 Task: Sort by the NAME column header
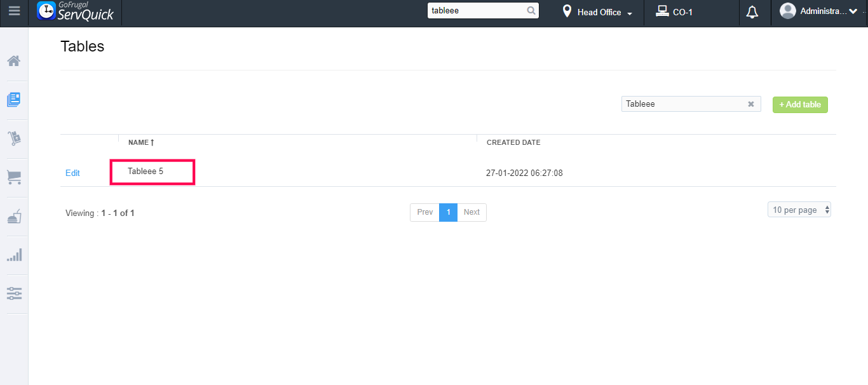click(141, 142)
